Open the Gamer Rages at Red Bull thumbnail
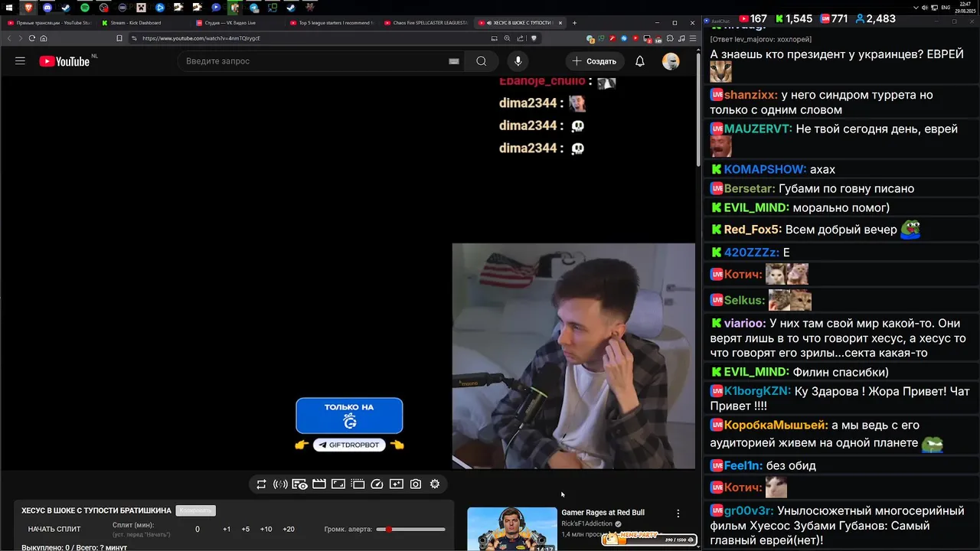The width and height of the screenshot is (980, 551). point(512,529)
